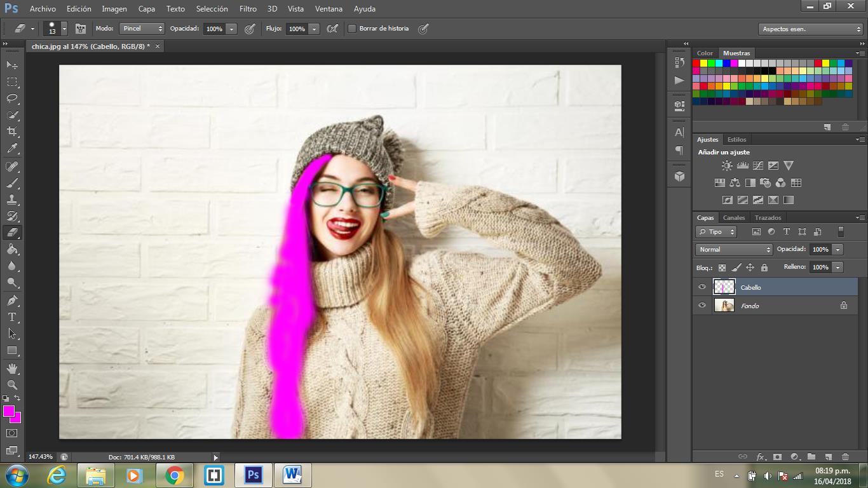Select the Crop tool
This screenshot has height=488, width=868.
click(12, 132)
